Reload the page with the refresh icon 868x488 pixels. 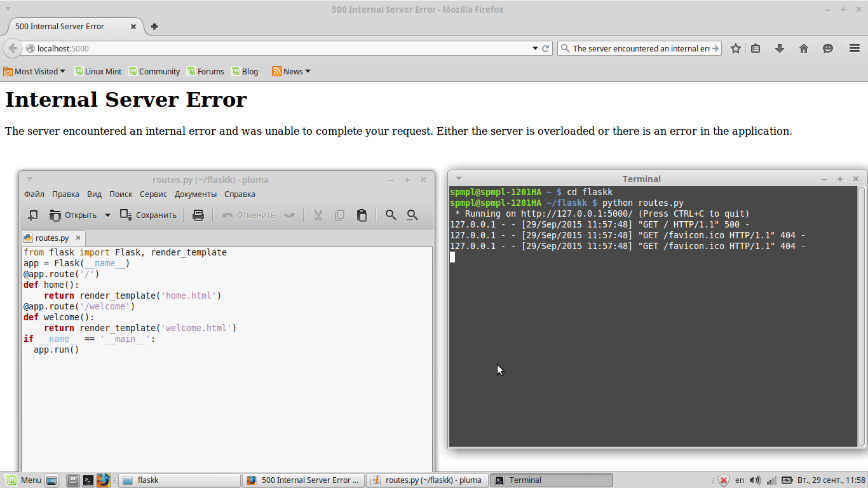[545, 48]
